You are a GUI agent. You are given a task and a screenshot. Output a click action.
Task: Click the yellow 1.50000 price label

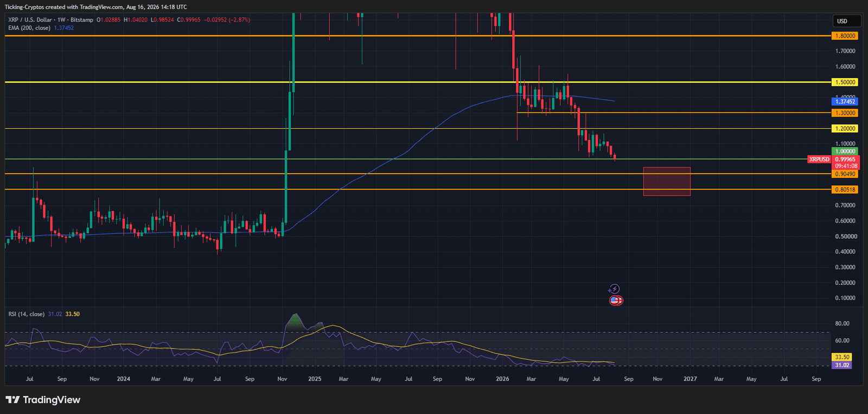coord(845,82)
